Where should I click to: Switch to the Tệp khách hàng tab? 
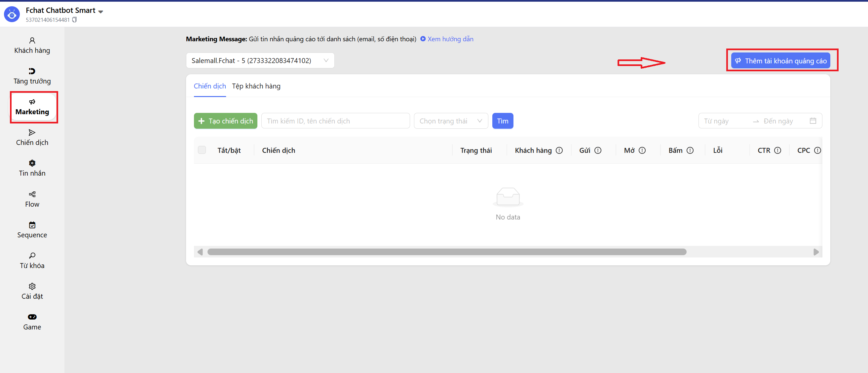[256, 86]
